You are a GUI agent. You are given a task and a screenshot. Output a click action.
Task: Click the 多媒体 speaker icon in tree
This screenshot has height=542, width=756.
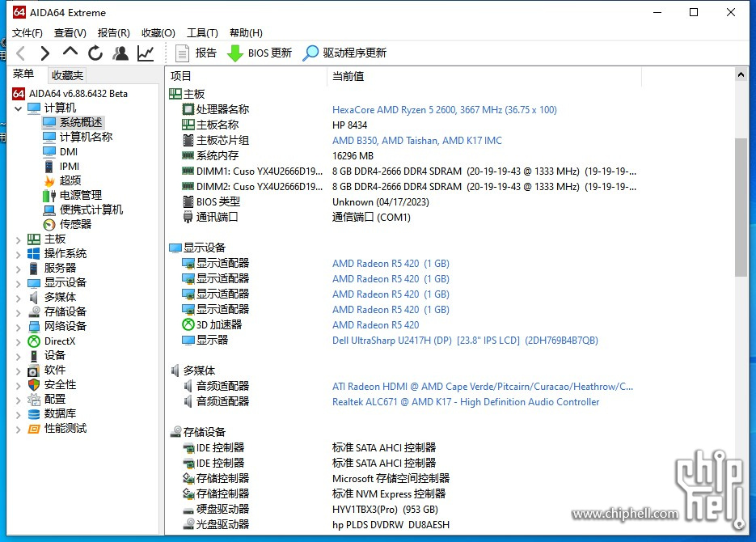point(34,298)
